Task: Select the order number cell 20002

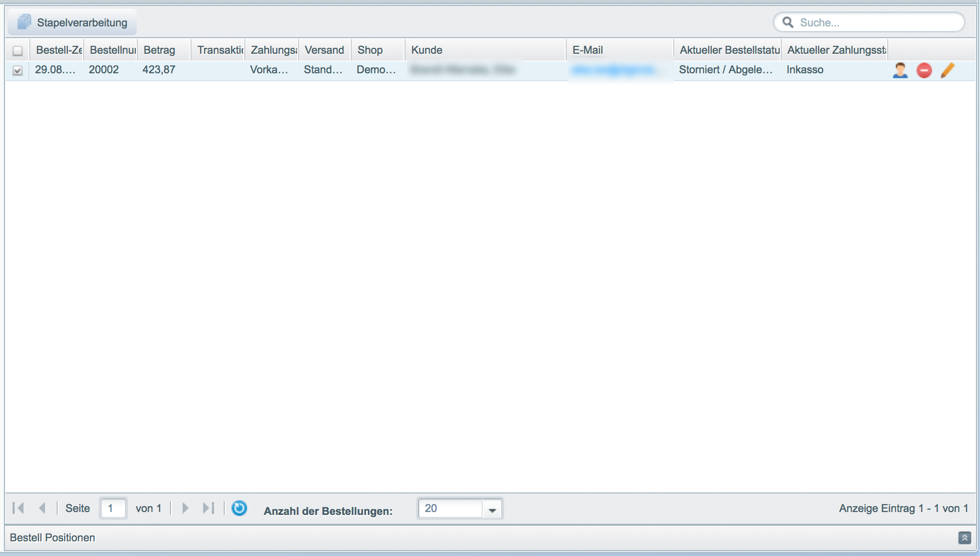Action: 110,70
